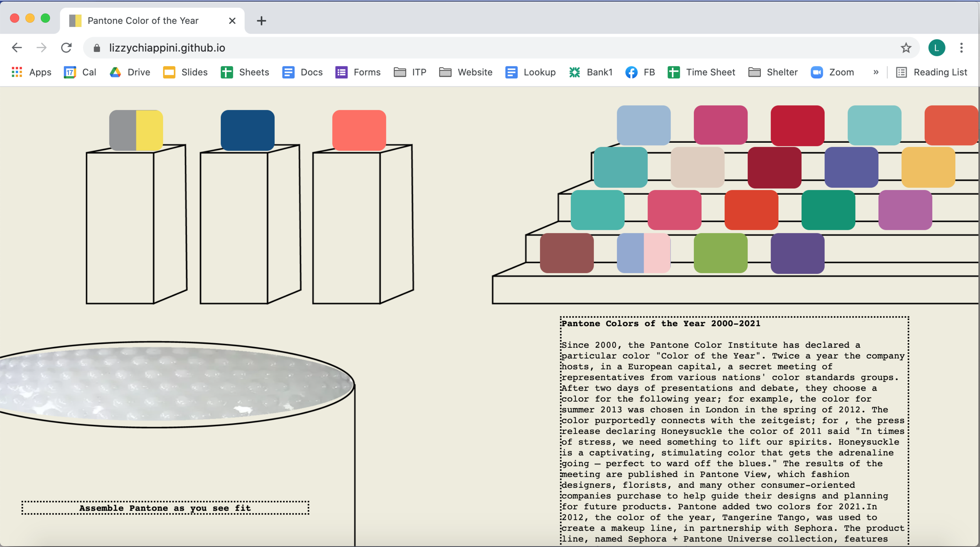Select the coral swatch on the third pedestal

coord(359,130)
